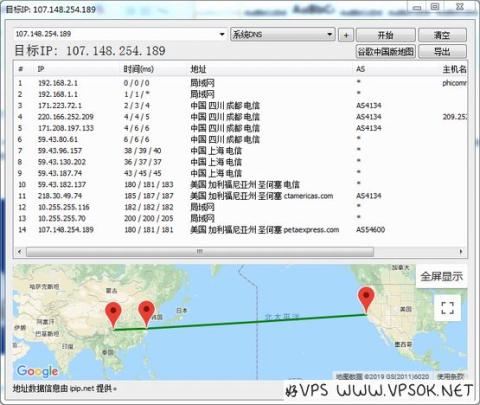Click the AS column header

[x=360, y=69]
